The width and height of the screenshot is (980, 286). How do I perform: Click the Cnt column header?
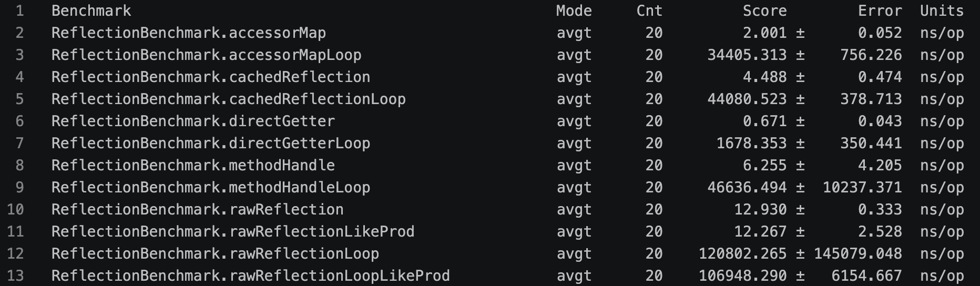(649, 11)
